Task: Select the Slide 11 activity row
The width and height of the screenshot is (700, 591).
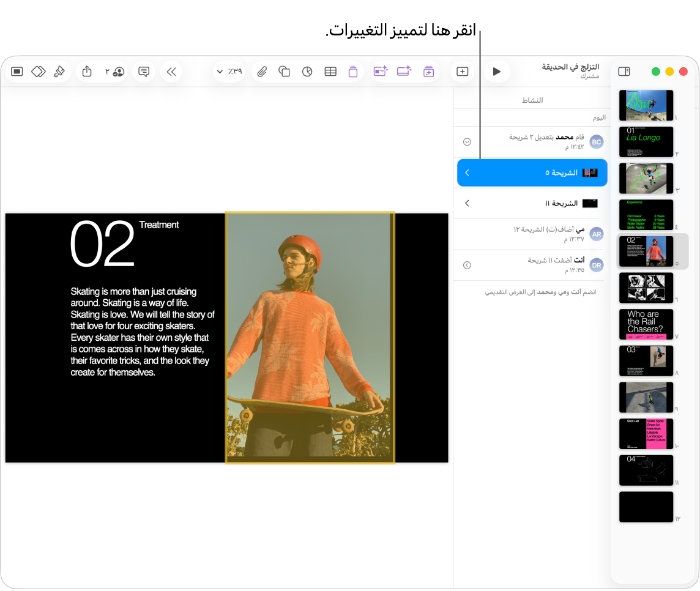Action: coord(532,204)
